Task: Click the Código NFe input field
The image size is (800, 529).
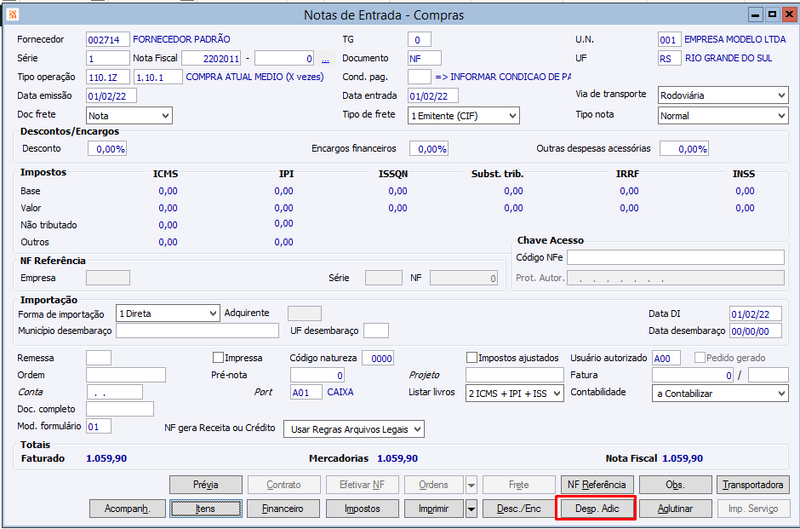Action: point(676,258)
